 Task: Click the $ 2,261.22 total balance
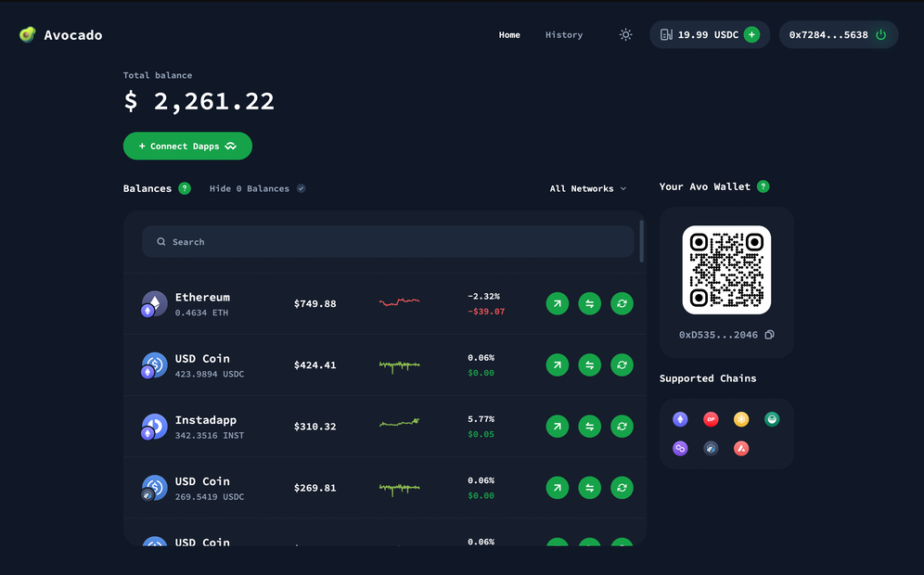click(199, 101)
